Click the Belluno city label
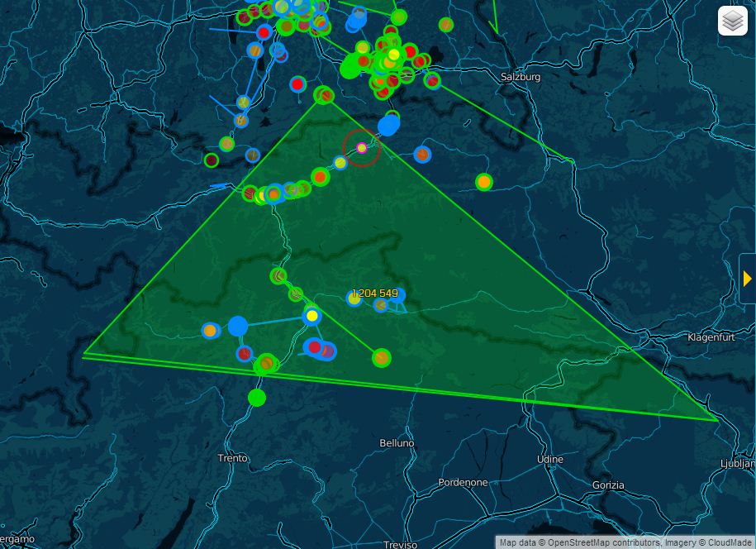 [397, 443]
